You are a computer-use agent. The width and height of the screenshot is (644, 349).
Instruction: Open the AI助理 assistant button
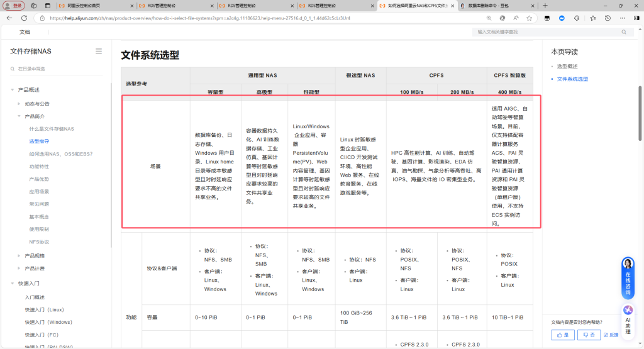[628, 318]
